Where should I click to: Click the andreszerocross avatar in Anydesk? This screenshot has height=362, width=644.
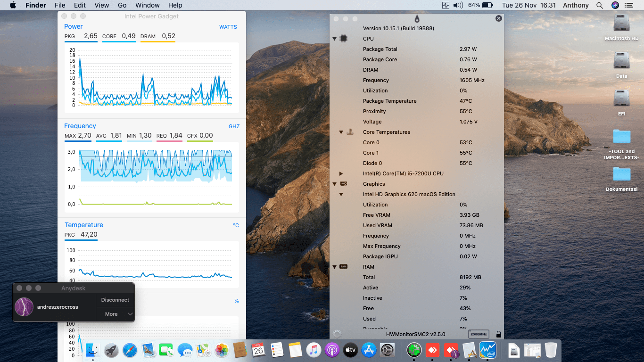coord(24,307)
